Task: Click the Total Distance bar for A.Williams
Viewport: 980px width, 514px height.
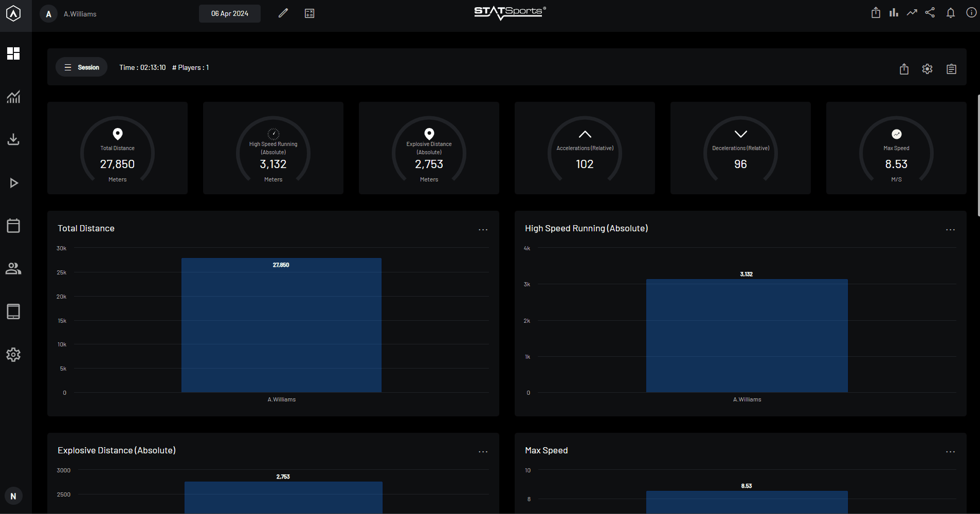Action: (x=281, y=325)
